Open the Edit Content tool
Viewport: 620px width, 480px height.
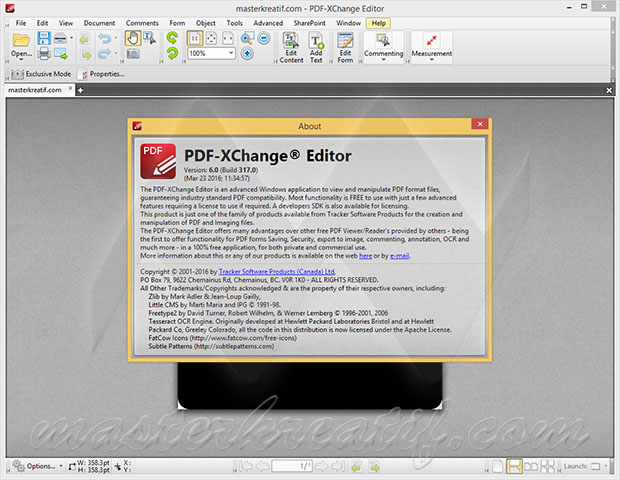pos(291,47)
